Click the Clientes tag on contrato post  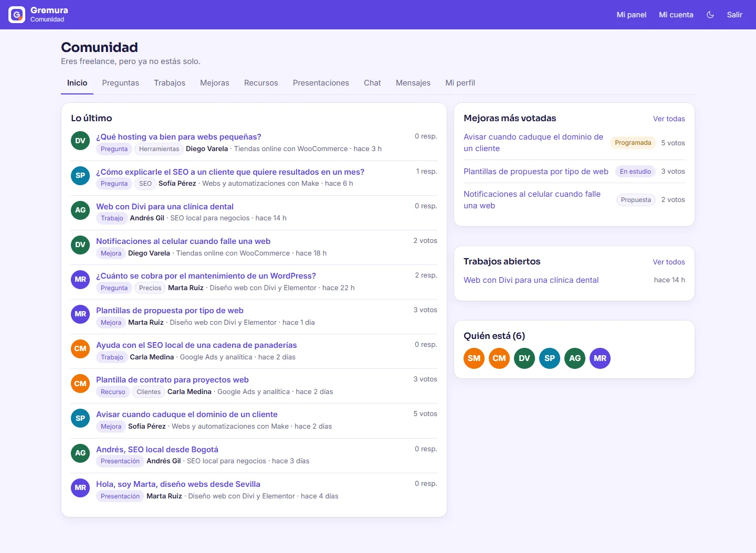coord(149,392)
